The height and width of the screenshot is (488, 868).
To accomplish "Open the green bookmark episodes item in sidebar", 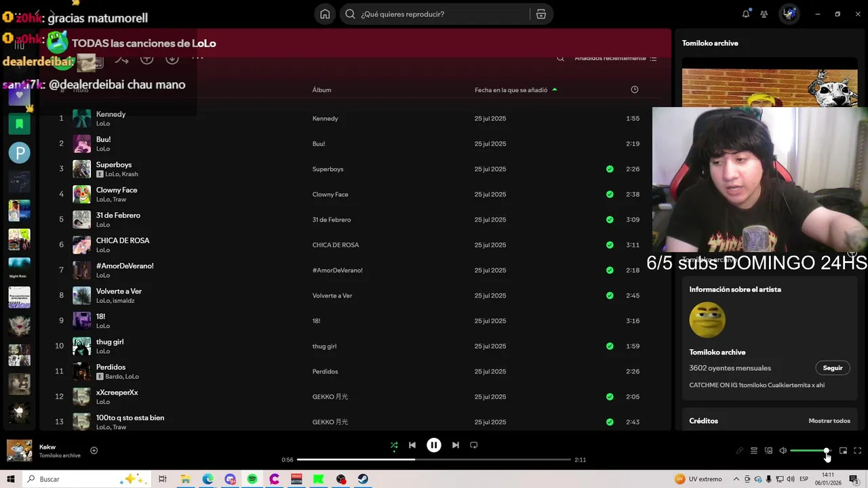I will pos(19,124).
